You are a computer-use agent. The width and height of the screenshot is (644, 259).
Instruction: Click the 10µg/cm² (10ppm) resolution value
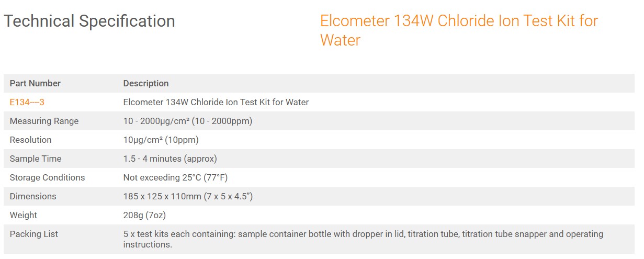click(x=161, y=140)
